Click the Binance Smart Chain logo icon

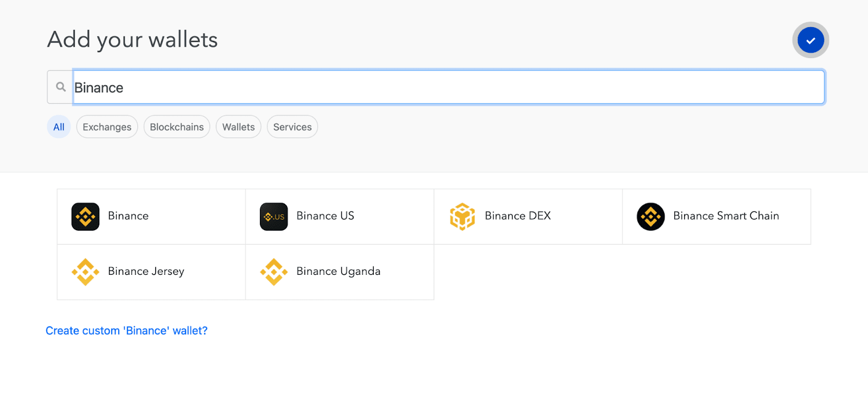tap(650, 217)
